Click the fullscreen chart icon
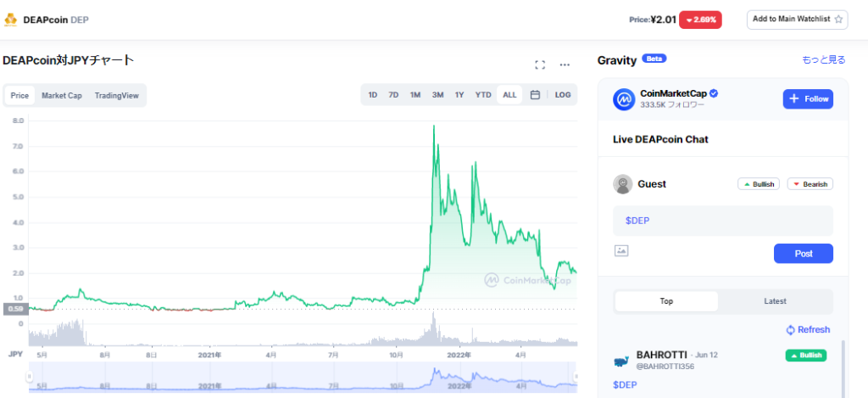This screenshot has width=868, height=398. click(540, 64)
